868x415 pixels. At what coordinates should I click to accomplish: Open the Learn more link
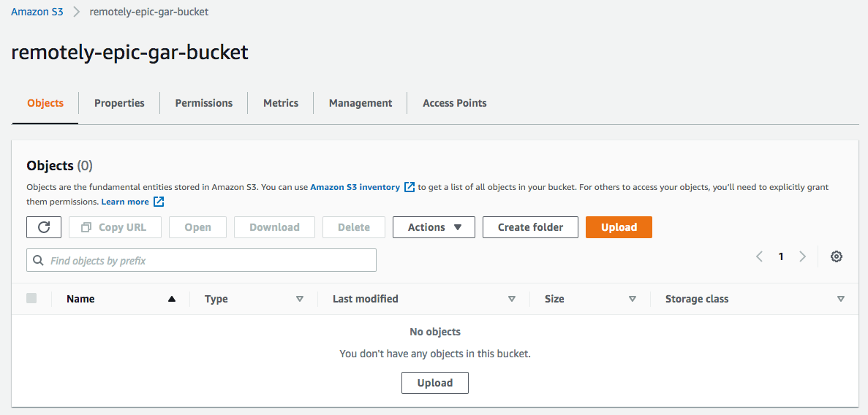125,202
